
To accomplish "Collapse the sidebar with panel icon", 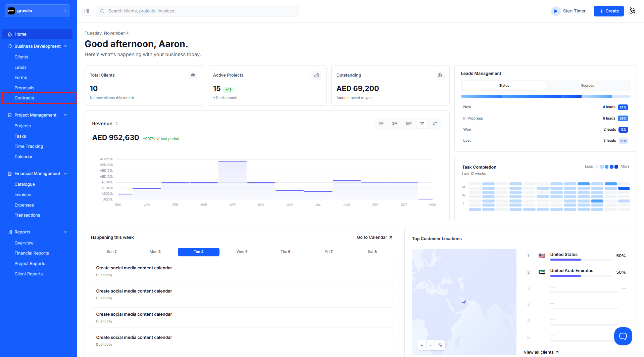I will click(87, 11).
